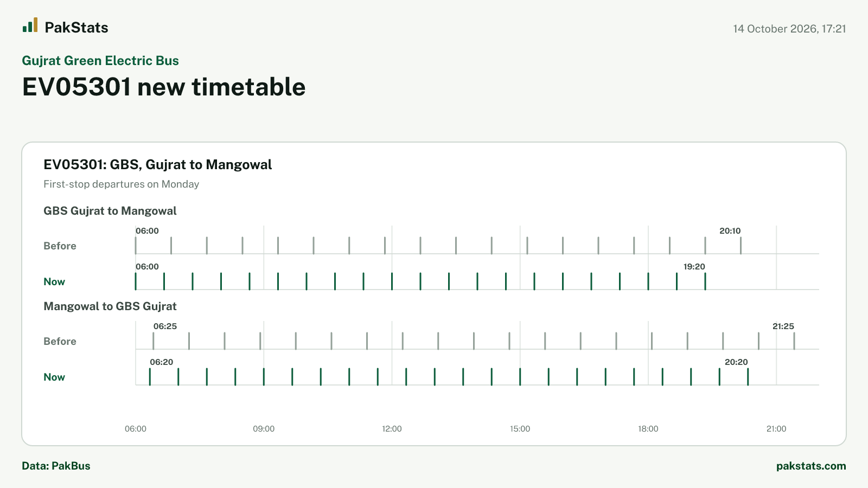
Task: Click the Mangowal to GBS Gujrat section heading
Action: (110, 306)
